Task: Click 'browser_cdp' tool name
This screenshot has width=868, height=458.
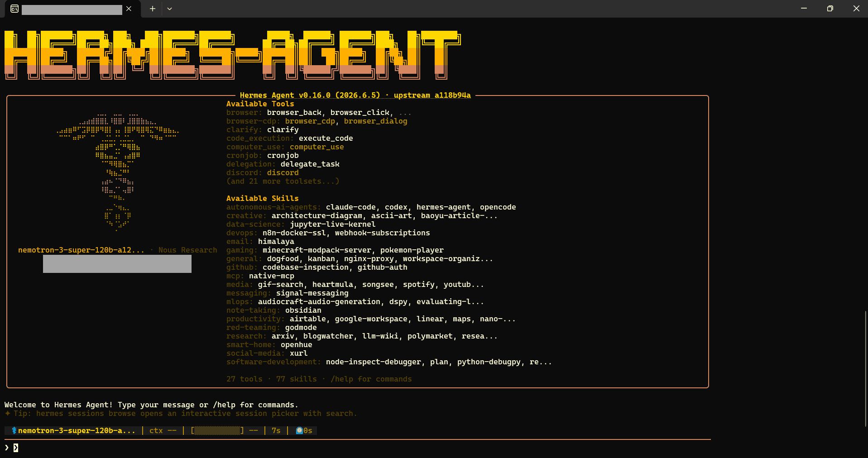Action: [310, 121]
